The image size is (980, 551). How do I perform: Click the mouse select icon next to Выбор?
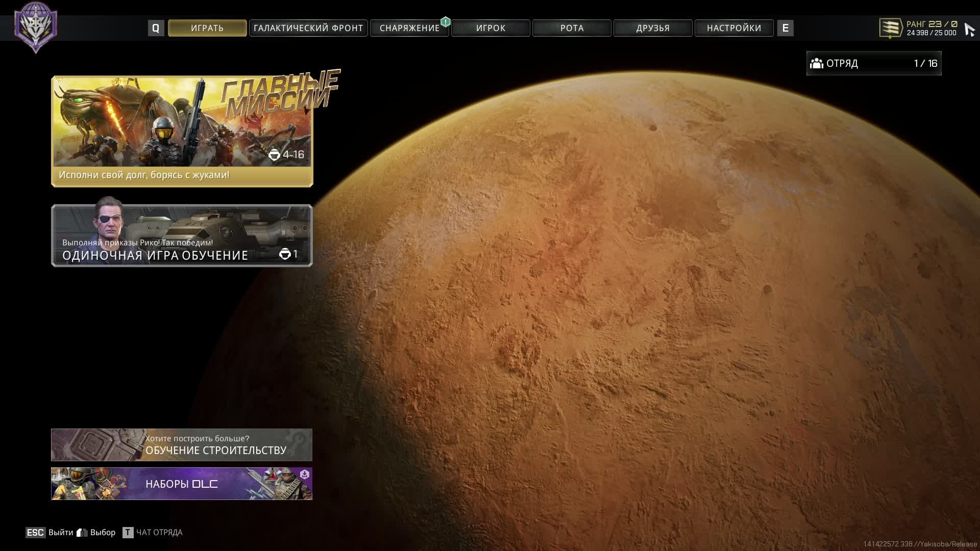pos(82,532)
